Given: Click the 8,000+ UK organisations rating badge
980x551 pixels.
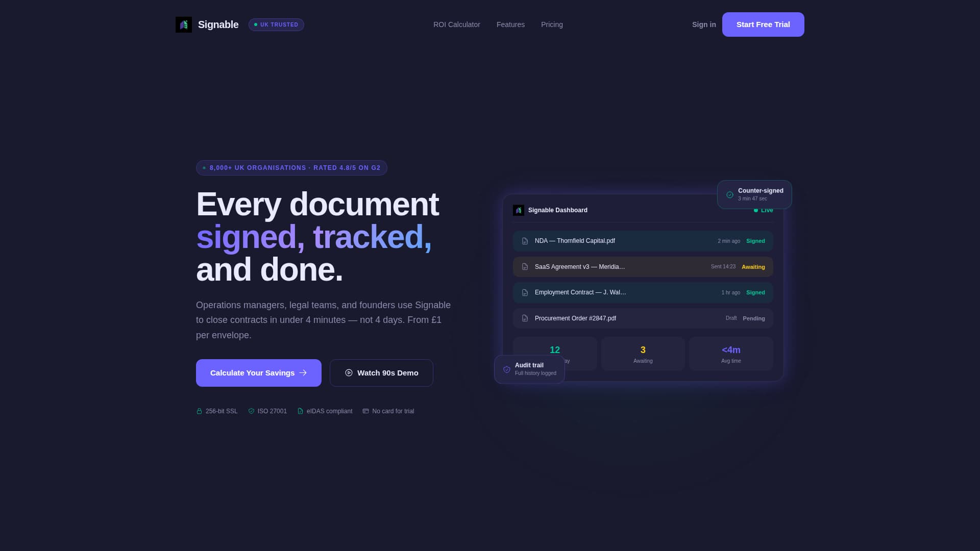Looking at the screenshot, I should point(291,168).
